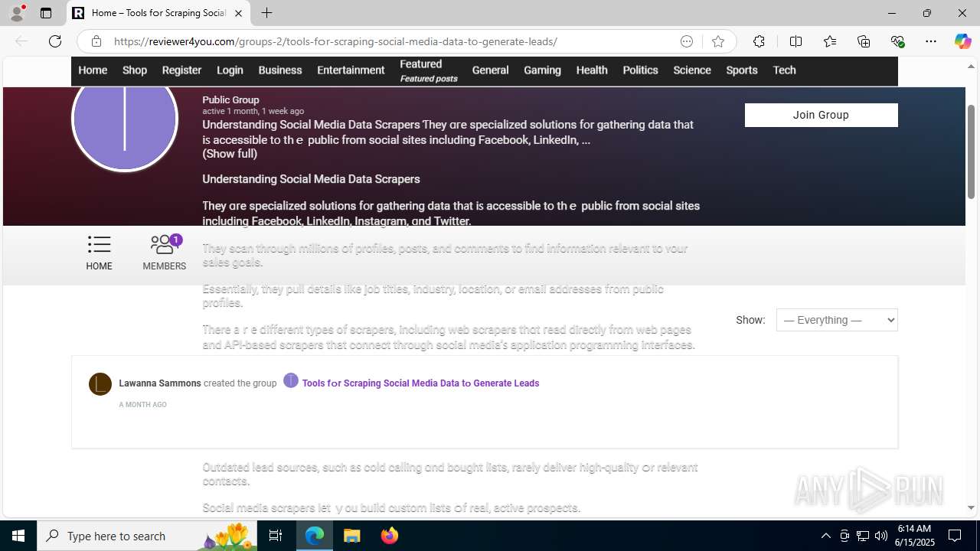Image resolution: width=980 pixels, height=551 pixels.
Task: Open Task View on the taskbar
Action: [x=276, y=536]
